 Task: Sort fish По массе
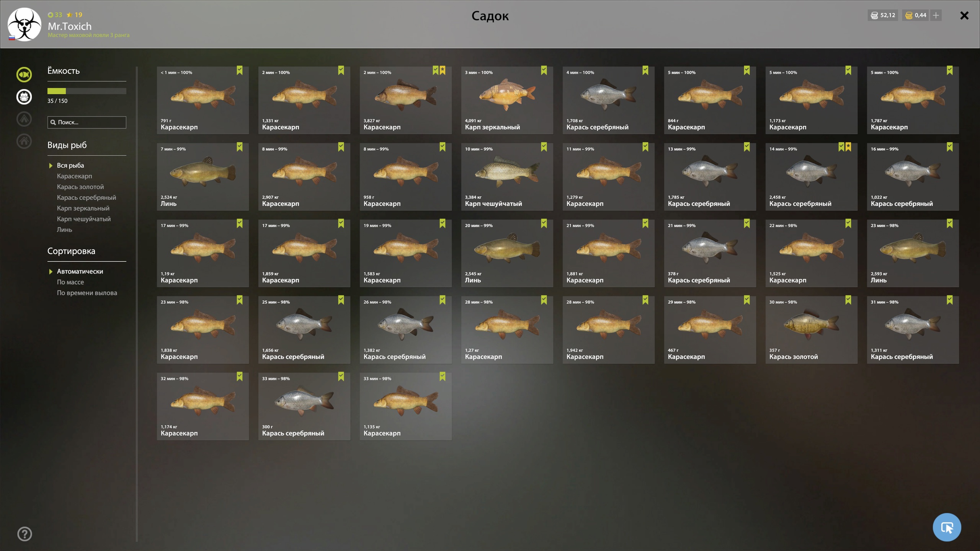pyautogui.click(x=70, y=282)
